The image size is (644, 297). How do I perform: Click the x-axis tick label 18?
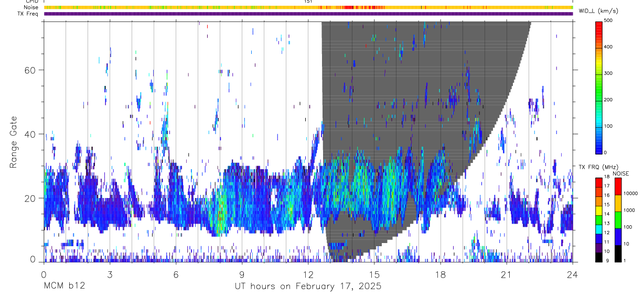tap(441, 274)
